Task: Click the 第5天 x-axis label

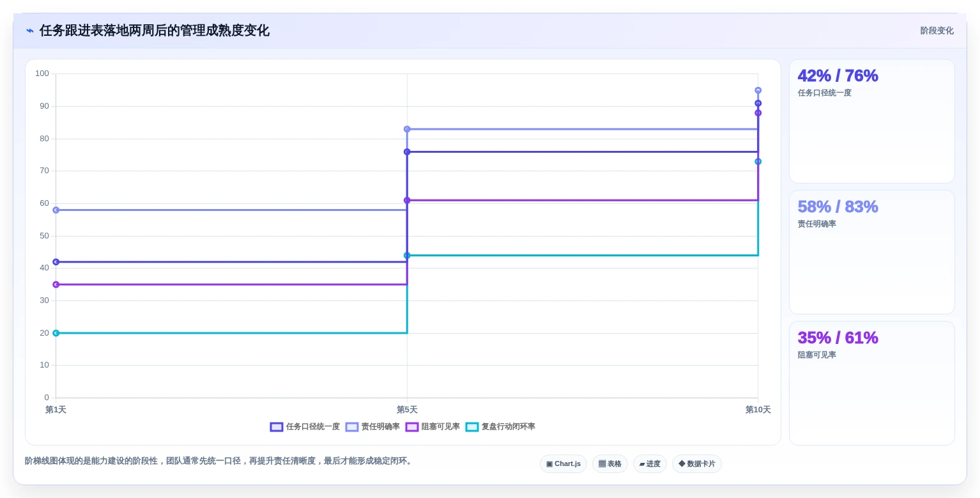Action: point(407,410)
